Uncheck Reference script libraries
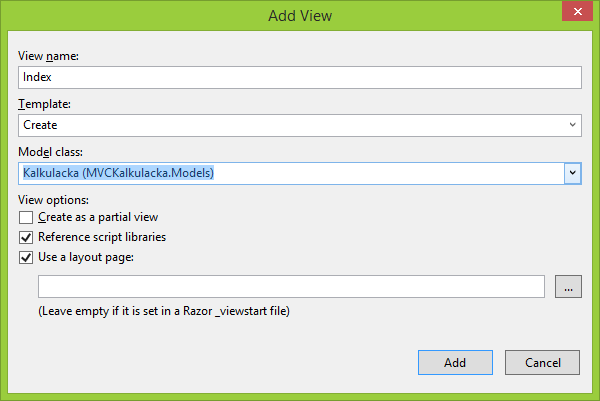The height and width of the screenshot is (401, 600). pos(26,237)
